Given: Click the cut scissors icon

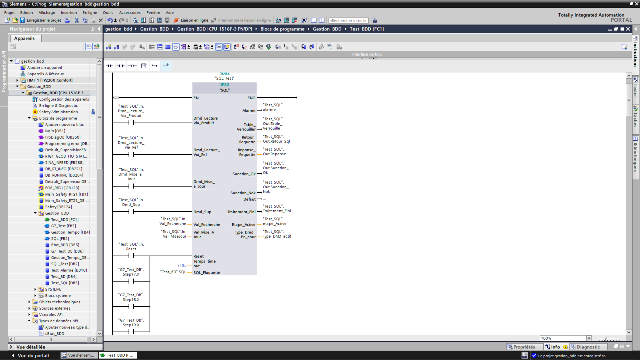Looking at the screenshot, I should pyautogui.click(x=77, y=20).
